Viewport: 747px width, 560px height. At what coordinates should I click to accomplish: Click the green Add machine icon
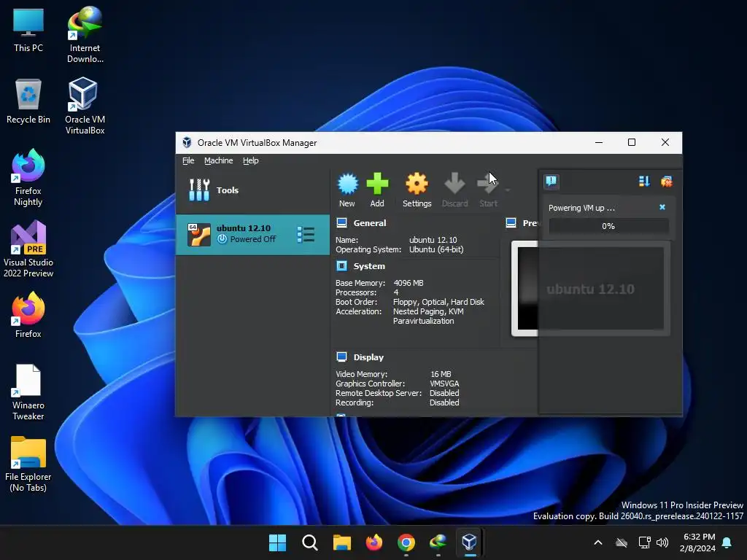377,184
